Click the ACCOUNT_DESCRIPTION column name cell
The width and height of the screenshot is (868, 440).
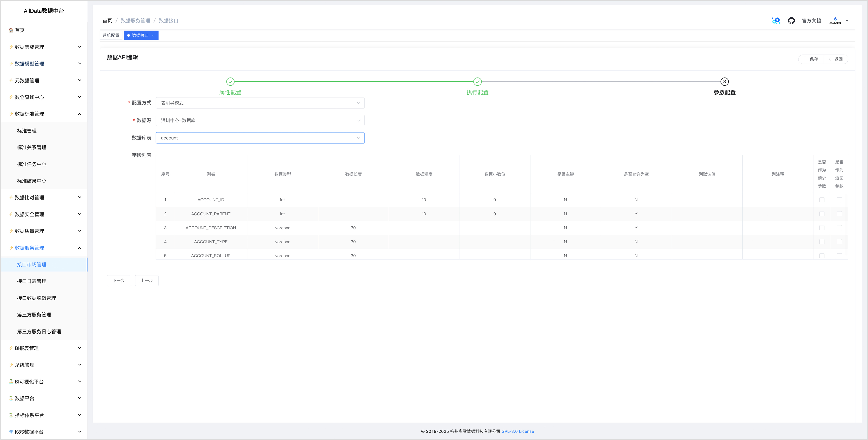(x=211, y=228)
